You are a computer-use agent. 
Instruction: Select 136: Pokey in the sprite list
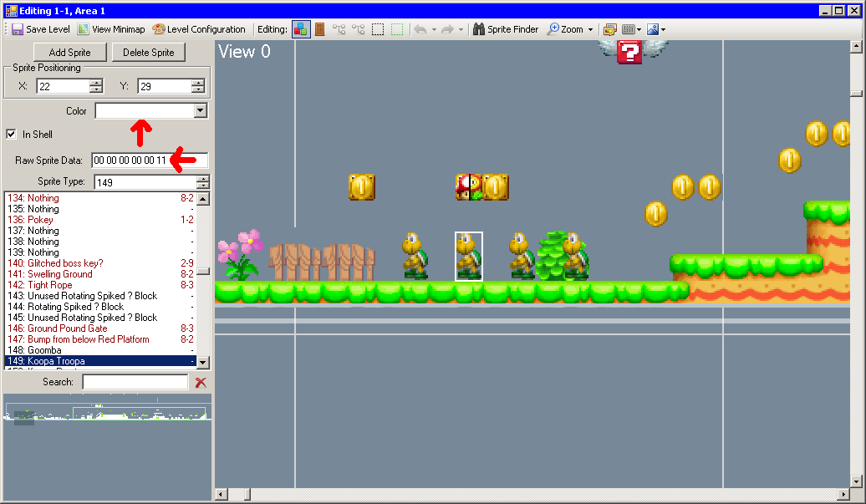(x=40, y=220)
